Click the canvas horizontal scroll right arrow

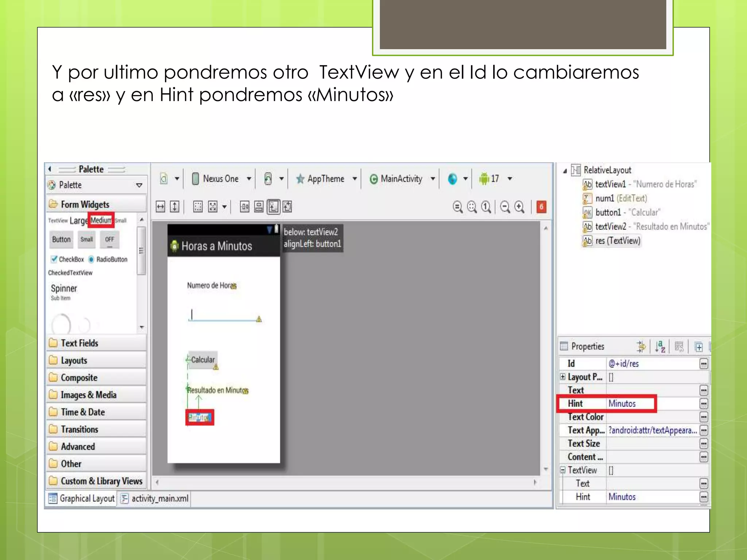[535, 482]
